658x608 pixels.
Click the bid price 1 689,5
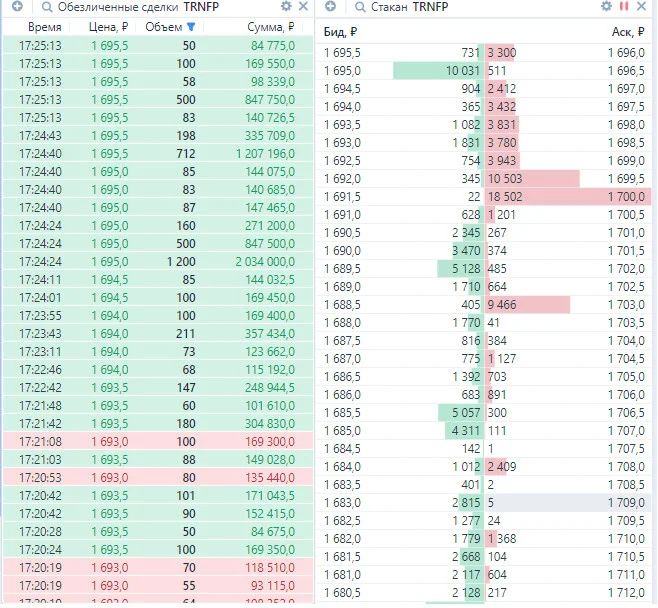(x=342, y=269)
